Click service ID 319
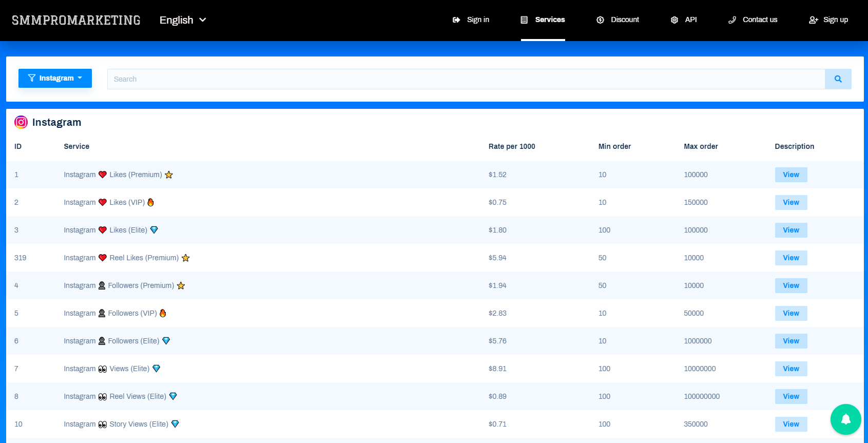 pyautogui.click(x=21, y=258)
